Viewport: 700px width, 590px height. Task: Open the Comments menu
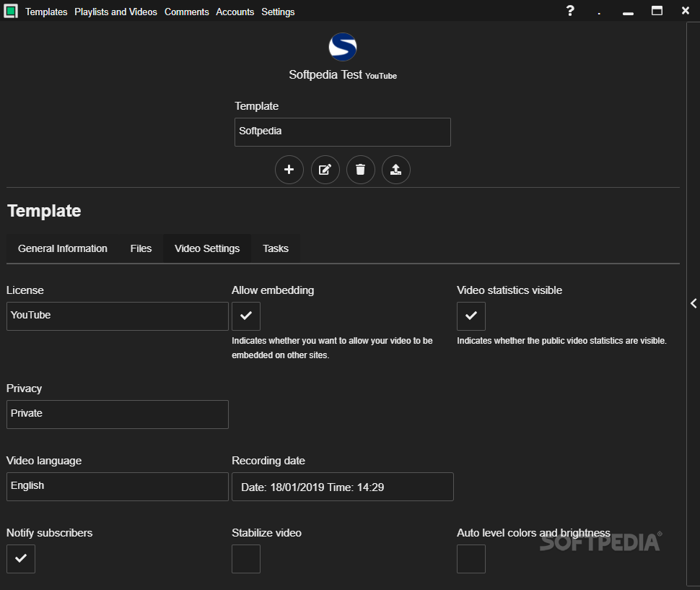point(187,12)
